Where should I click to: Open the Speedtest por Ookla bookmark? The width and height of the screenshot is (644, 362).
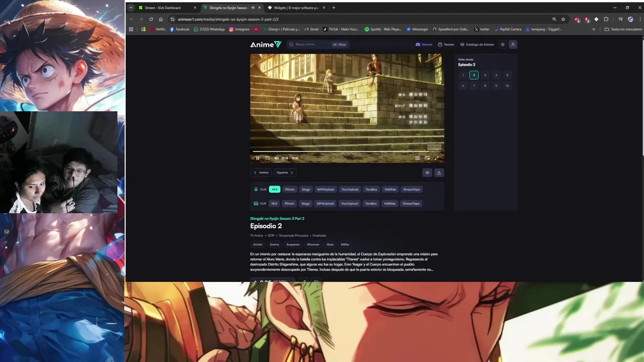click(451, 29)
